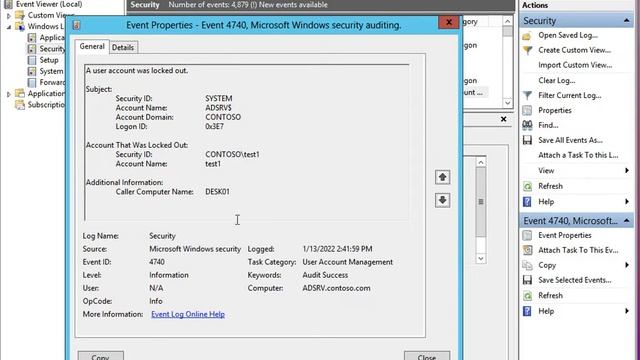
Task: Select Import Custom View action
Action: [575, 65]
